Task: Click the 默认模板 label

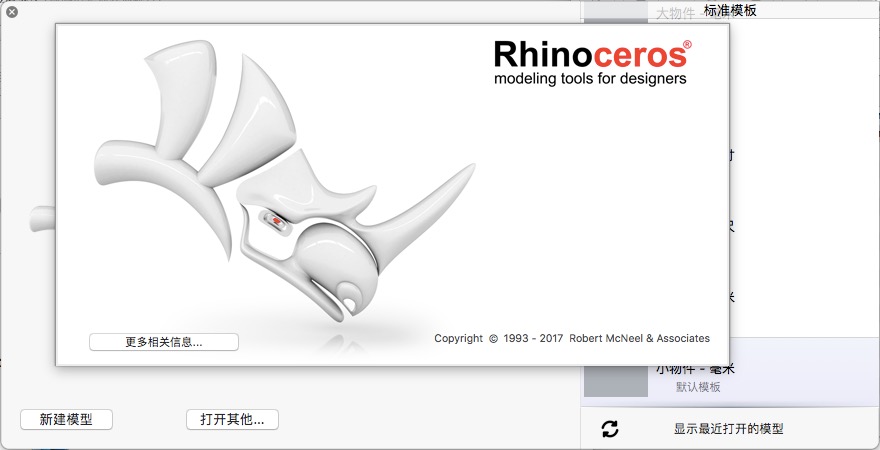Action: (x=698, y=387)
